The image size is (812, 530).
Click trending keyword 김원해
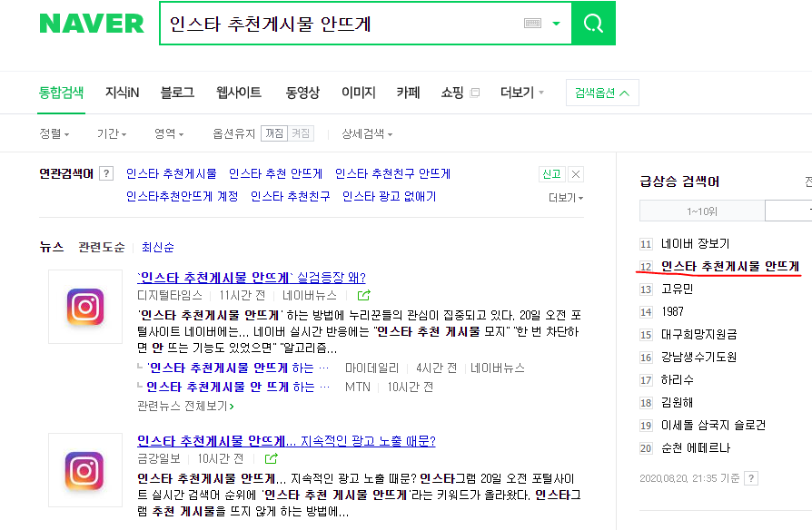pyautogui.click(x=678, y=403)
